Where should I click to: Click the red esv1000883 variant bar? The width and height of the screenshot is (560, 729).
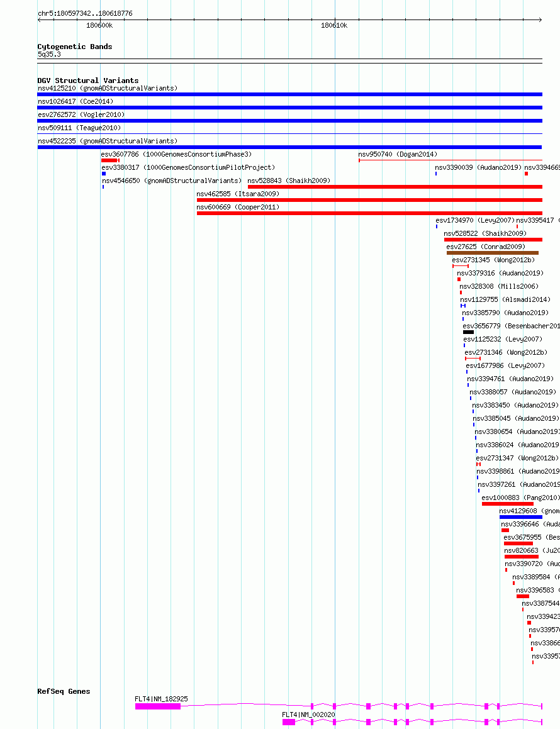(x=507, y=504)
